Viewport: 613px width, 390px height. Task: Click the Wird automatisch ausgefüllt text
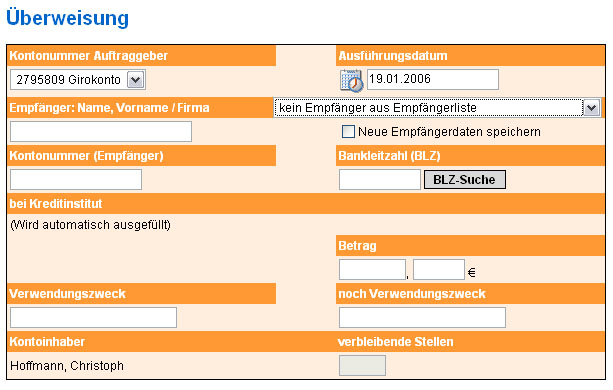pos(90,225)
